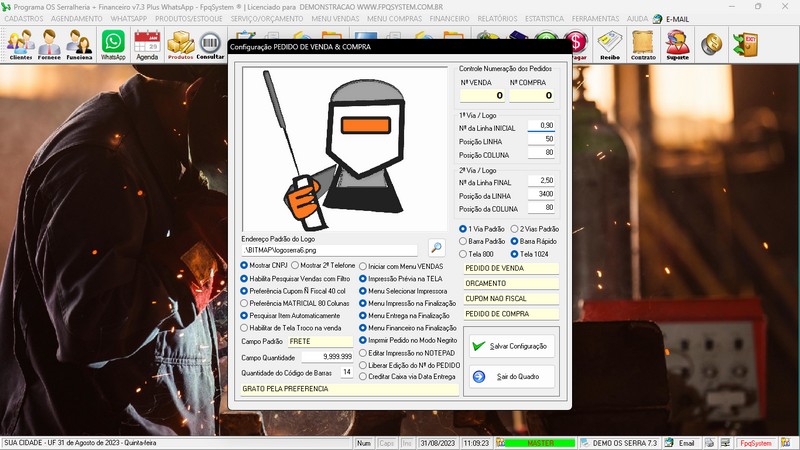Toggle Impressão Prévia na TELA
Image resolution: width=800 pixels, height=450 pixels.
tap(401, 279)
